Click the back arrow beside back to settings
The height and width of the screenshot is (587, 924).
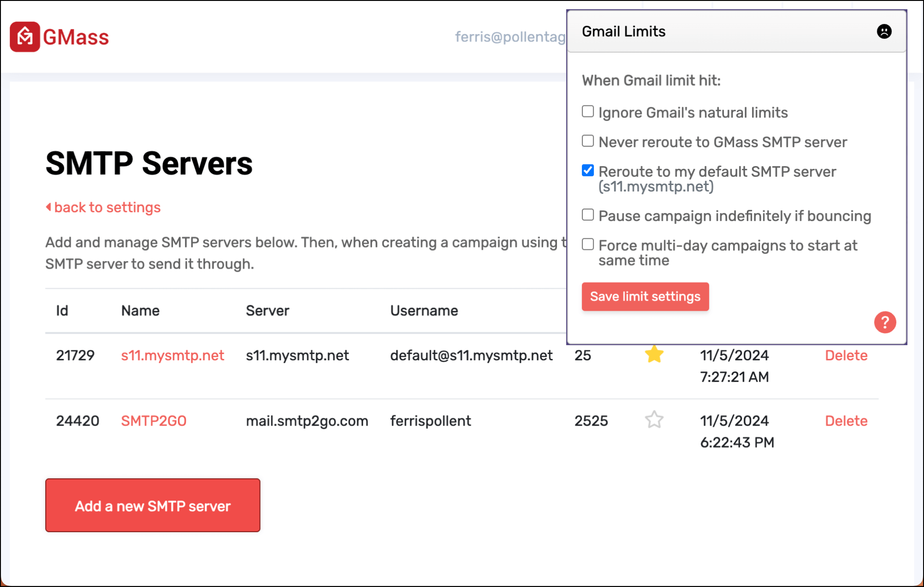[x=49, y=207]
